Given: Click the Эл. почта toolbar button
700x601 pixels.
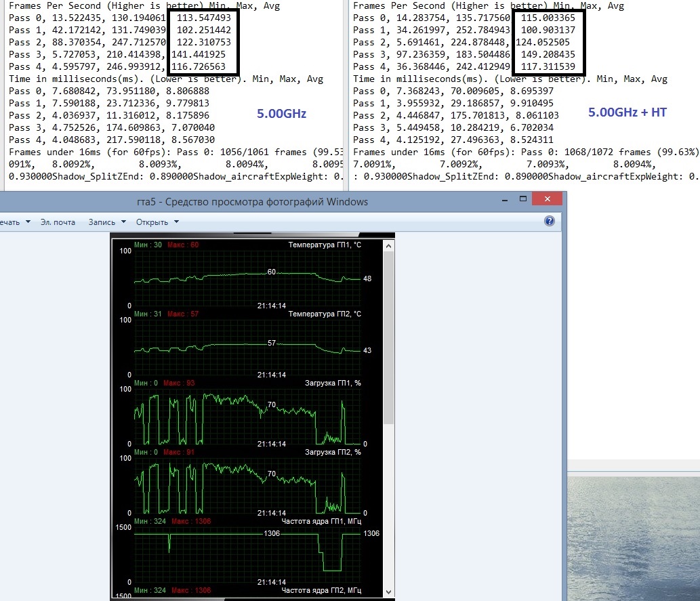Looking at the screenshot, I should point(58,222).
